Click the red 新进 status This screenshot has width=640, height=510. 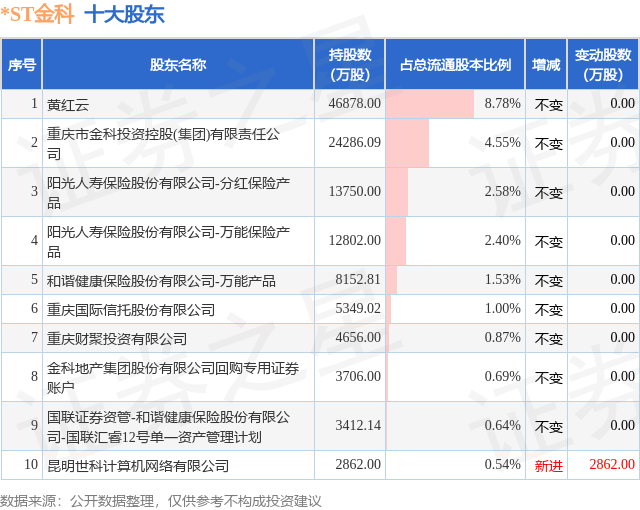point(549,466)
